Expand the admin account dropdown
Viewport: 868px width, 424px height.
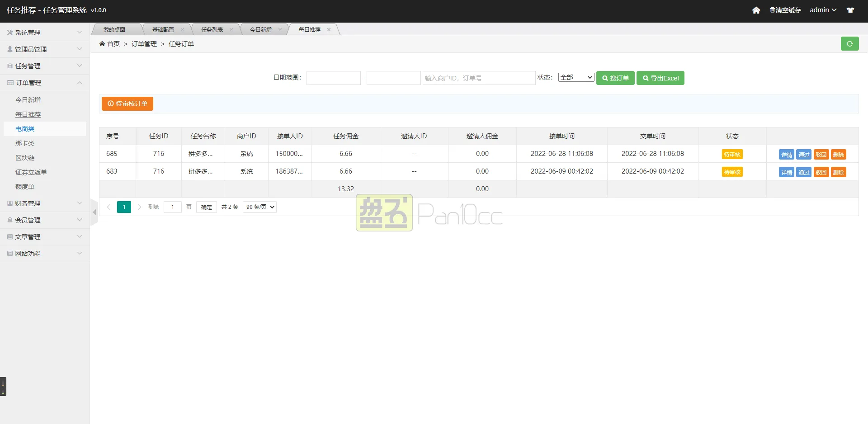(823, 10)
